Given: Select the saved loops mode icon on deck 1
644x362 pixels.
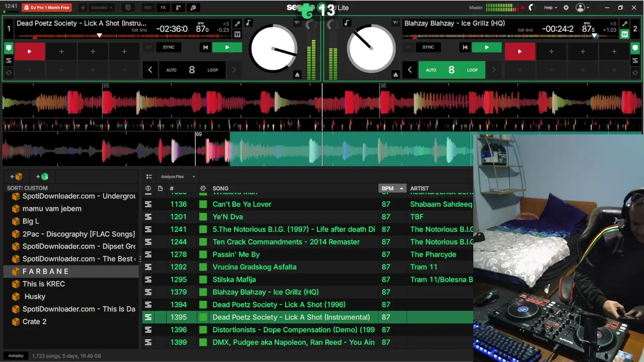Looking at the screenshot, I should pos(9,61).
